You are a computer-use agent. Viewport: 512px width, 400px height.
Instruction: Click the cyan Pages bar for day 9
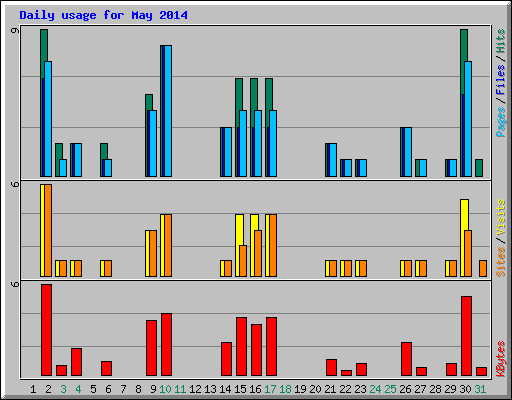pyautogui.click(x=153, y=144)
